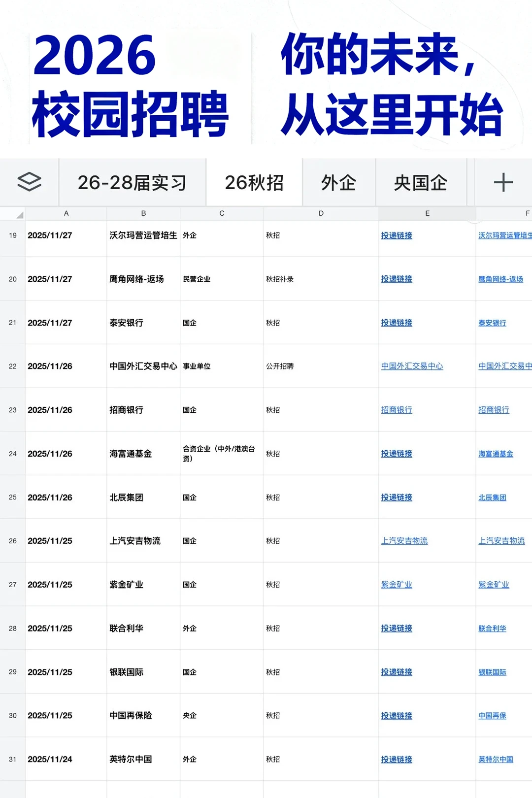The width and height of the screenshot is (532, 798).
Task: Select column E header
Action: pyautogui.click(x=427, y=213)
